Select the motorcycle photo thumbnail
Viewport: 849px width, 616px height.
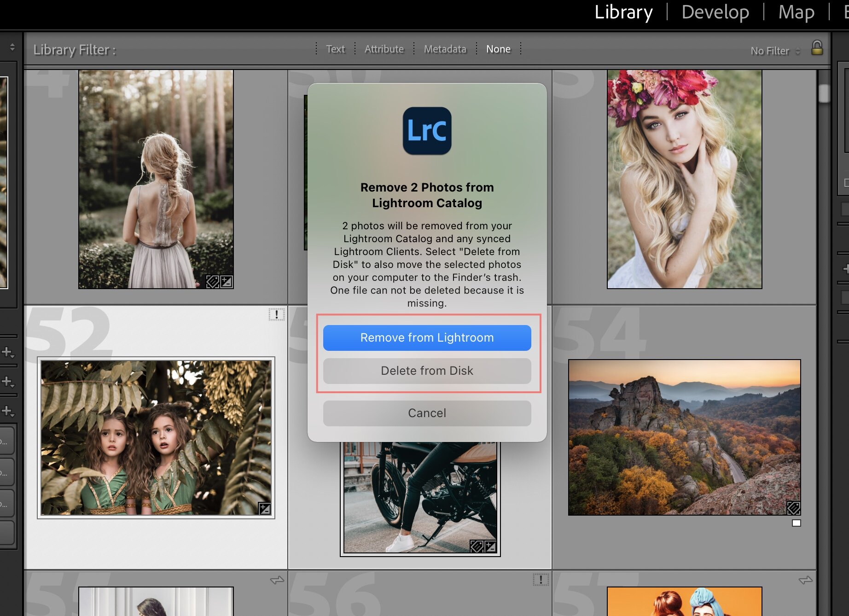pyautogui.click(x=420, y=497)
